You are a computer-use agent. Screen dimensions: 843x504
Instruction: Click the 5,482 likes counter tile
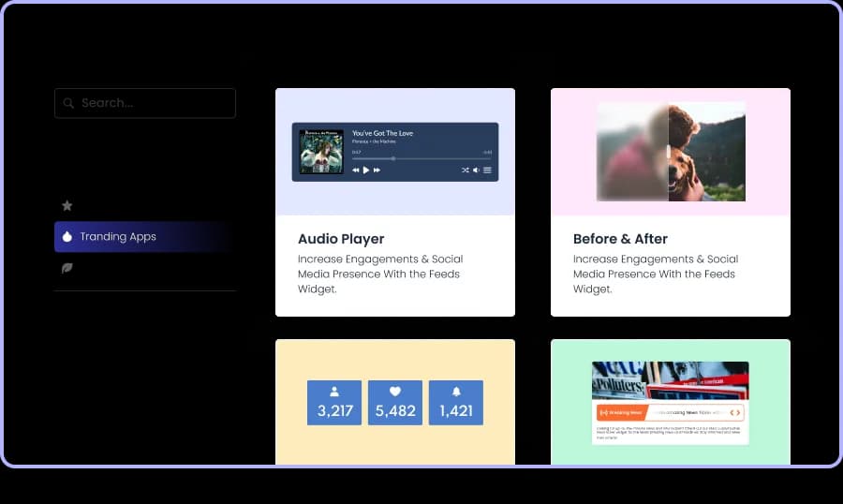395,403
